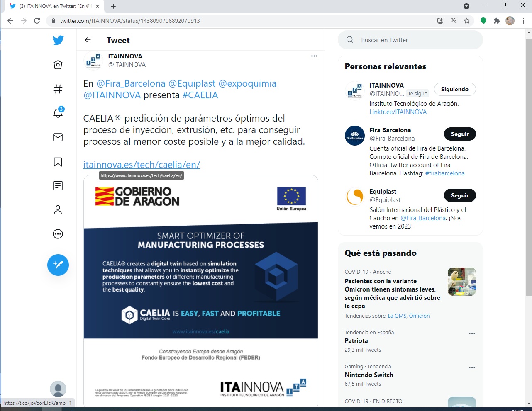Open tab search dropdown arrow
Viewport: 532px width, 411px height.
466,6
